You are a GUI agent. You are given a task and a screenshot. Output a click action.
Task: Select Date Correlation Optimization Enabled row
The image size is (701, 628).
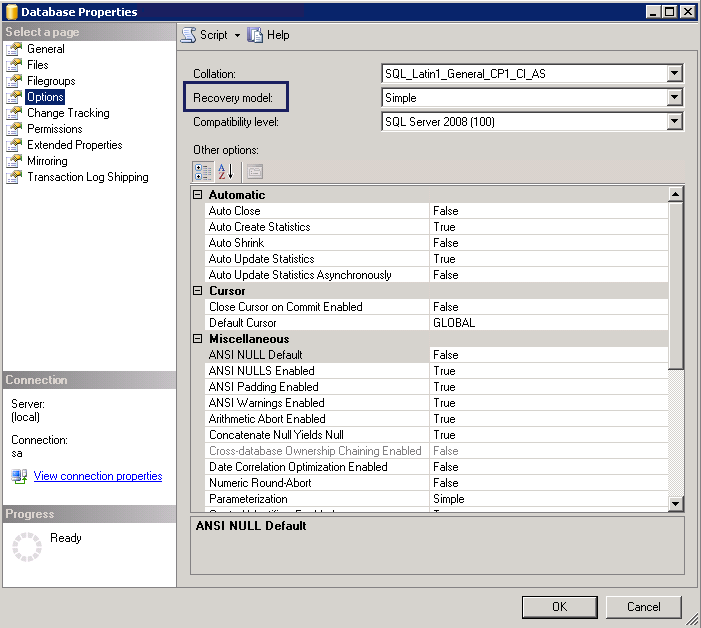436,467
